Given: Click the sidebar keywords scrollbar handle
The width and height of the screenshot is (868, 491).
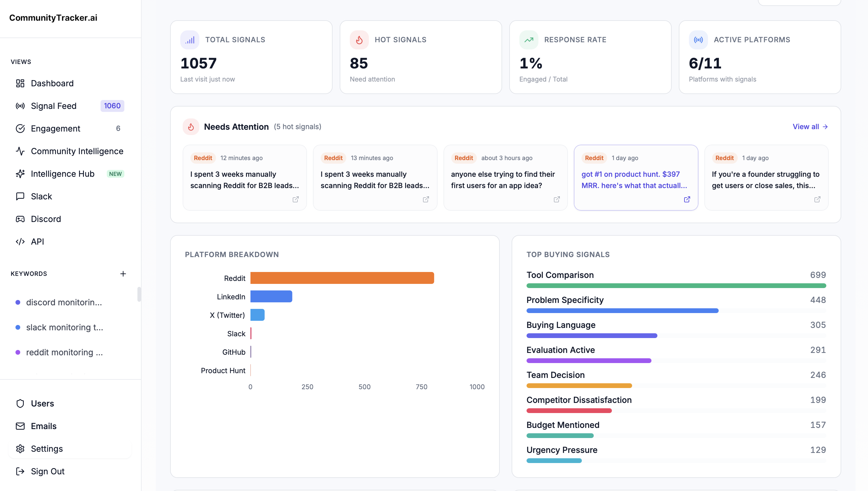Looking at the screenshot, I should click(139, 294).
